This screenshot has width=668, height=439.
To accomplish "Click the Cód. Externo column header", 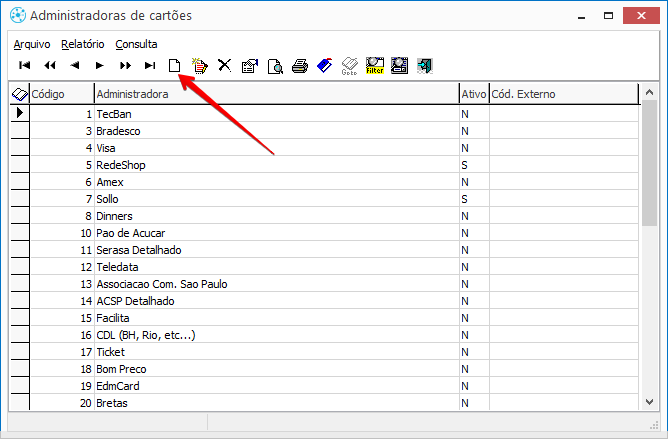I will tap(564, 94).
